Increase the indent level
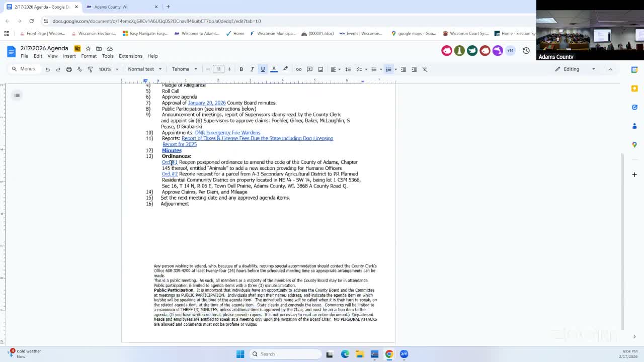This screenshot has height=362, width=644. [x=414, y=69]
